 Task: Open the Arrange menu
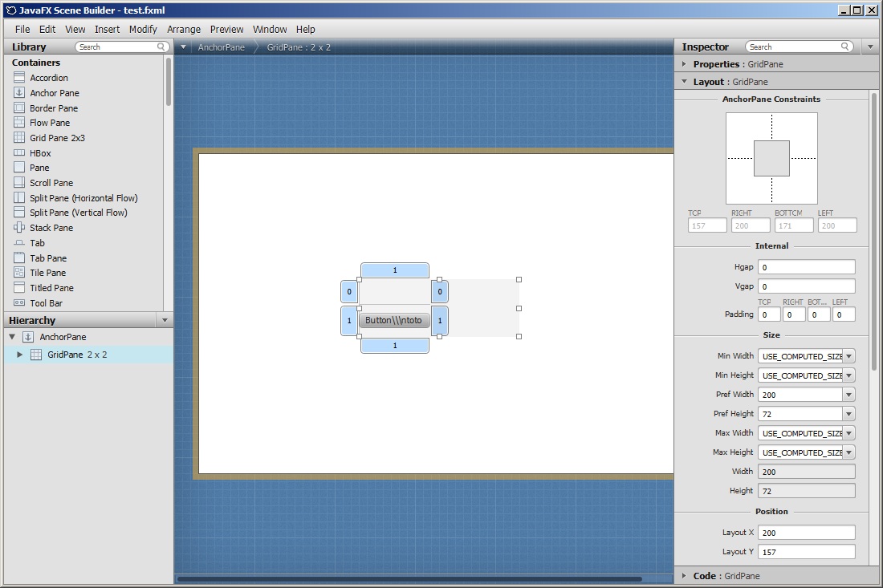[x=184, y=30]
